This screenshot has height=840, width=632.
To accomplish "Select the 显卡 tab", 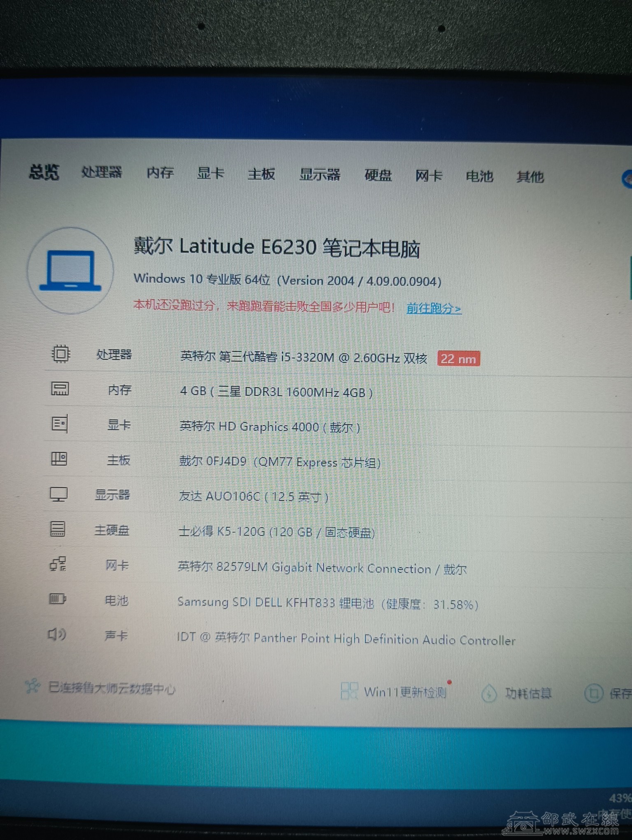I will click(x=211, y=174).
